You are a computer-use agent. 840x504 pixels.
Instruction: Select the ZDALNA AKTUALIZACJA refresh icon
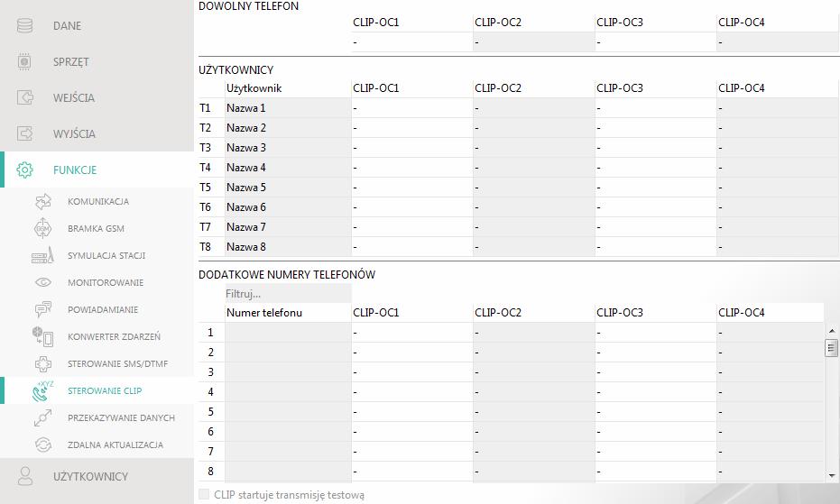pyautogui.click(x=43, y=444)
